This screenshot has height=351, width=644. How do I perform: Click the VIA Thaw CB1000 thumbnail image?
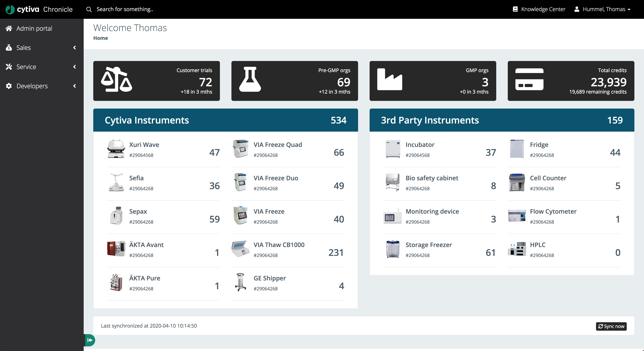tap(240, 249)
